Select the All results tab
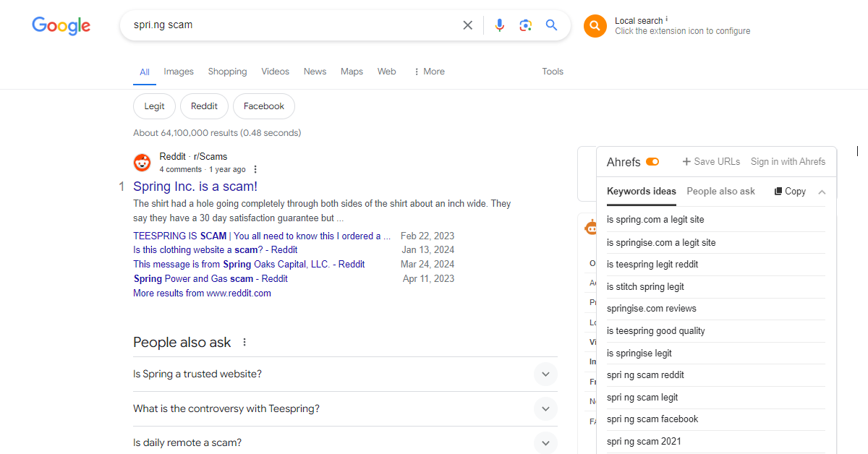Screen dimensions: 868x454 tap(145, 72)
